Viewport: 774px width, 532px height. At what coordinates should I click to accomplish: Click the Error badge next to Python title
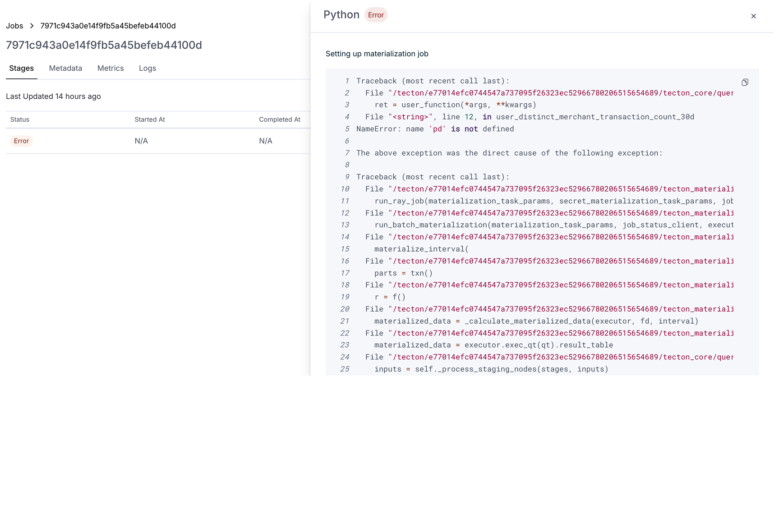[376, 15]
